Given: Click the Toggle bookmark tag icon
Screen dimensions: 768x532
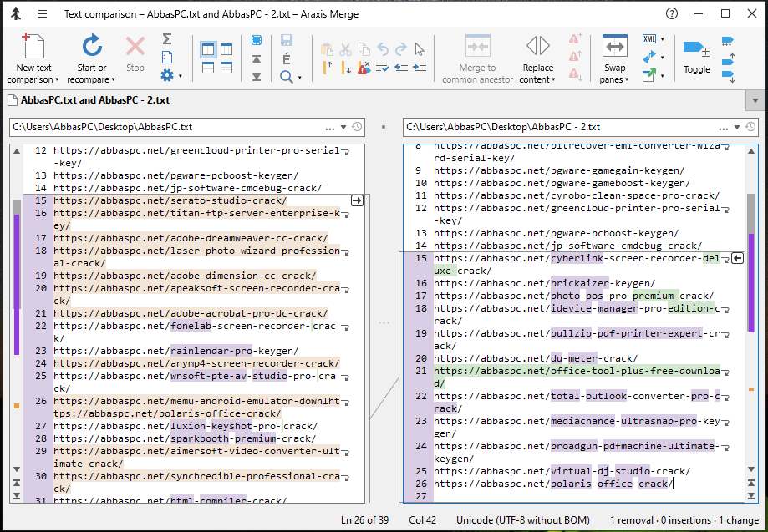Looking at the screenshot, I should 696,48.
